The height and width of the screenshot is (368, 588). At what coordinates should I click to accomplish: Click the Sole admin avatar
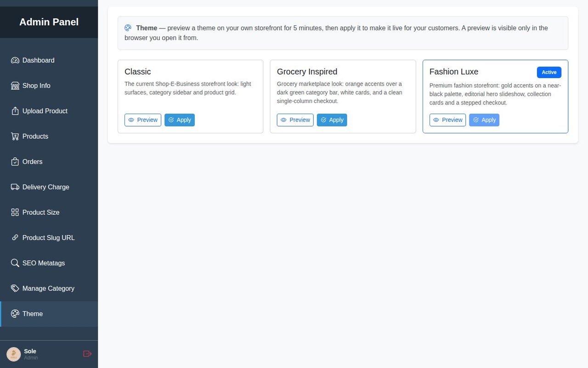pyautogui.click(x=13, y=354)
